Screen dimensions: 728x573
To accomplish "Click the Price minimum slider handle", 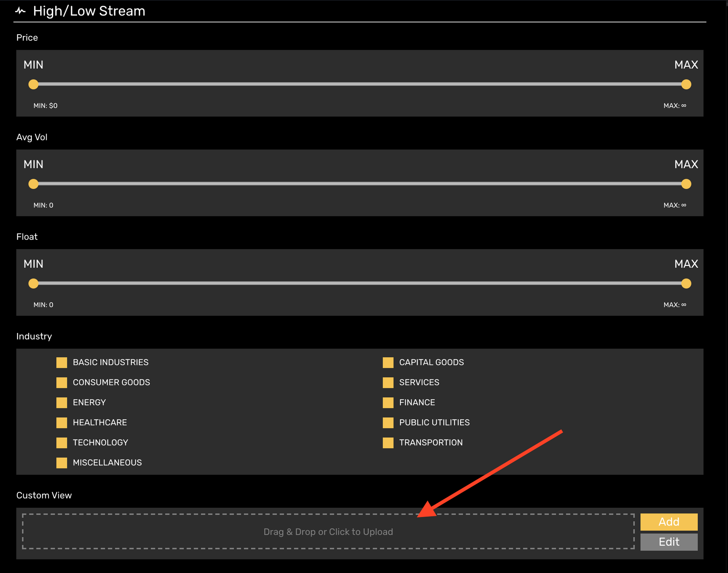I will pos(33,85).
